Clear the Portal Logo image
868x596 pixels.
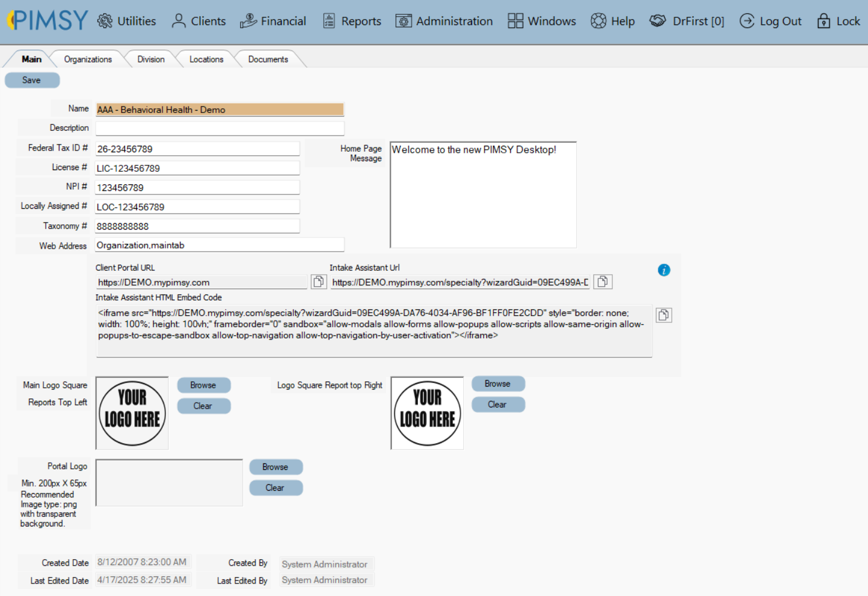point(276,487)
